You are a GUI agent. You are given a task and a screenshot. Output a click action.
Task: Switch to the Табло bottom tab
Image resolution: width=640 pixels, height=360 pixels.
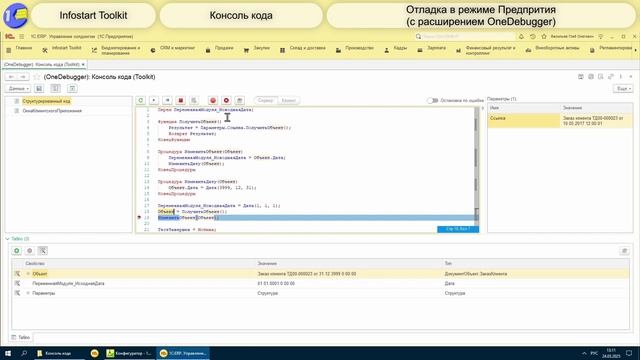(x=21, y=337)
